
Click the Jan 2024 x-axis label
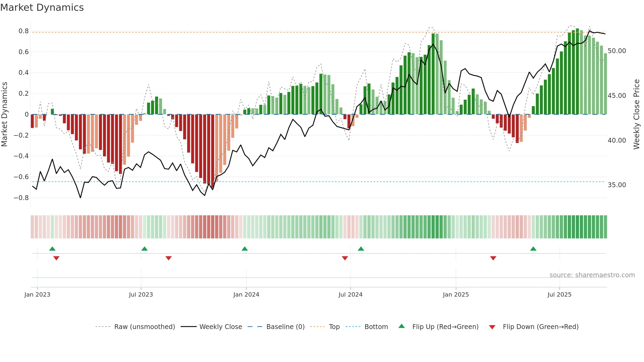coord(246,294)
